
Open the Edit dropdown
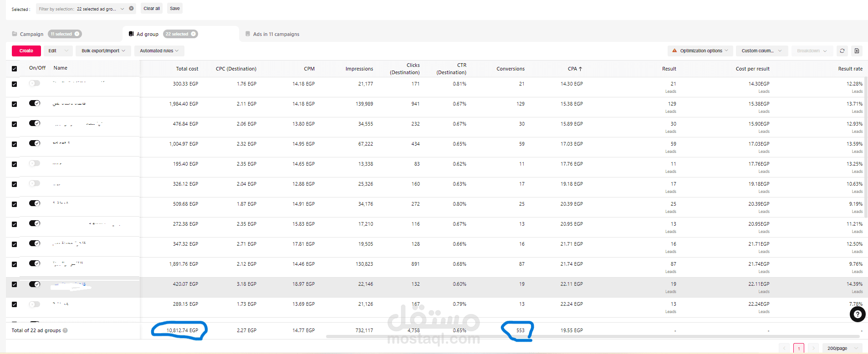(x=58, y=51)
